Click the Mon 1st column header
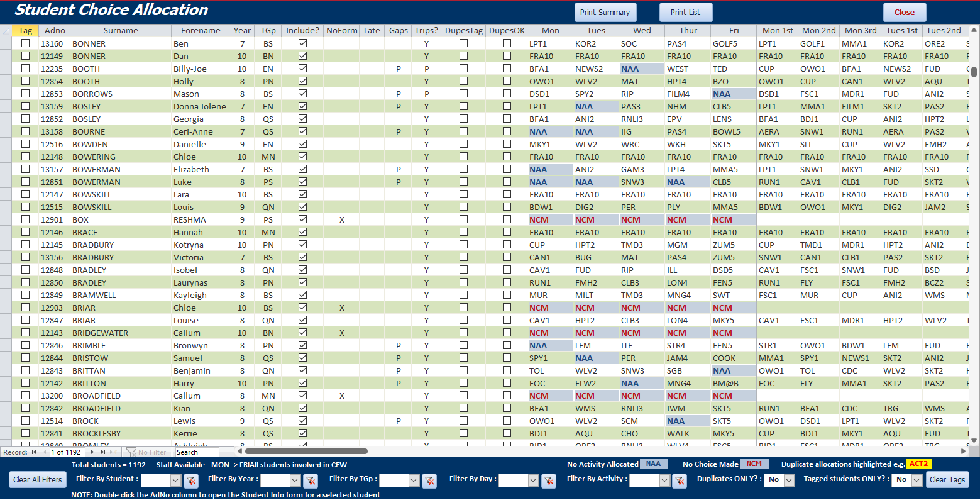Viewport: 980px width, 500px height. pyautogui.click(x=778, y=31)
